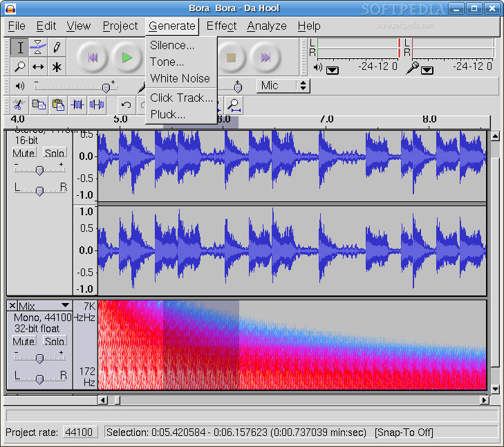Click vertical scrollbar up arrow
The height and width of the screenshot is (447, 504).
495,136
